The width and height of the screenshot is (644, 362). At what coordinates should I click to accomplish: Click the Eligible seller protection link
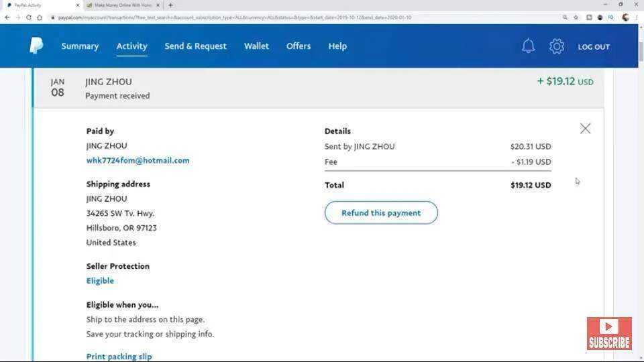[100, 281]
